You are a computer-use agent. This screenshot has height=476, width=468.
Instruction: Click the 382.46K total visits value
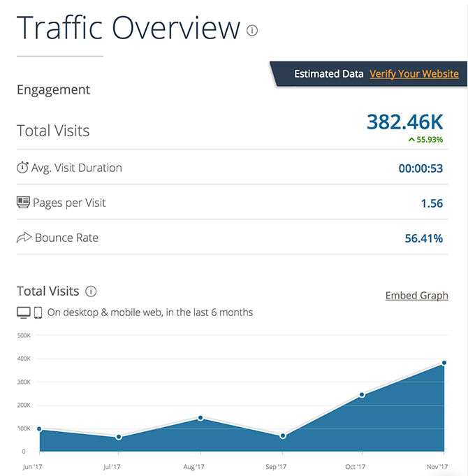coord(404,122)
